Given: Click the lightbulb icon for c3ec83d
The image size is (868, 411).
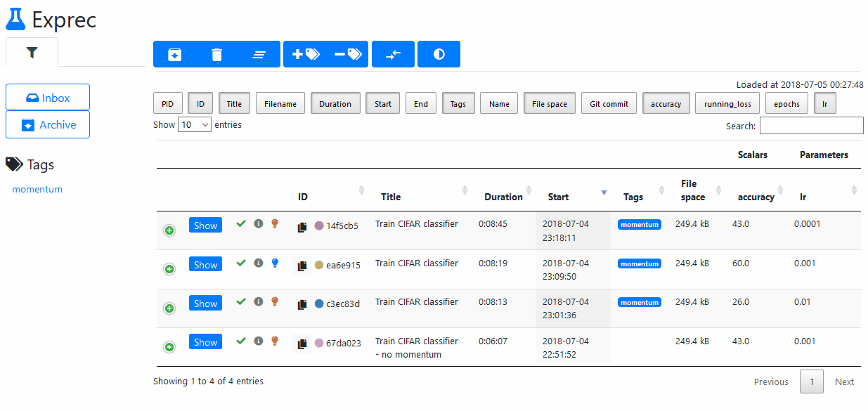Looking at the screenshot, I should pos(275,301).
